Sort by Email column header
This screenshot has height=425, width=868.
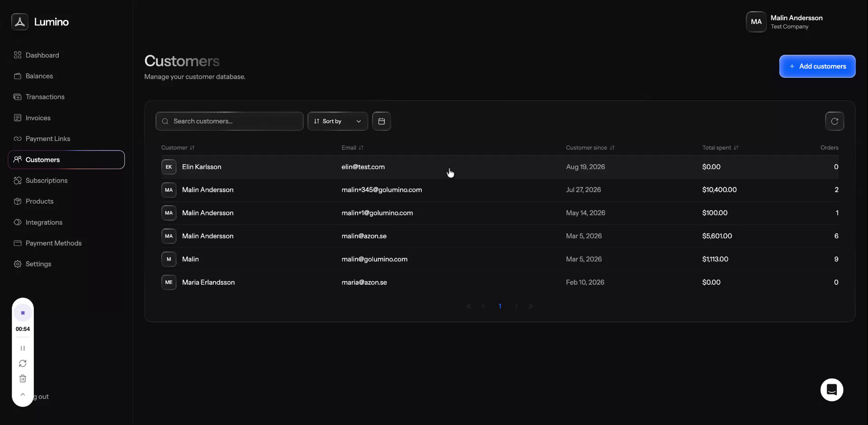click(353, 148)
